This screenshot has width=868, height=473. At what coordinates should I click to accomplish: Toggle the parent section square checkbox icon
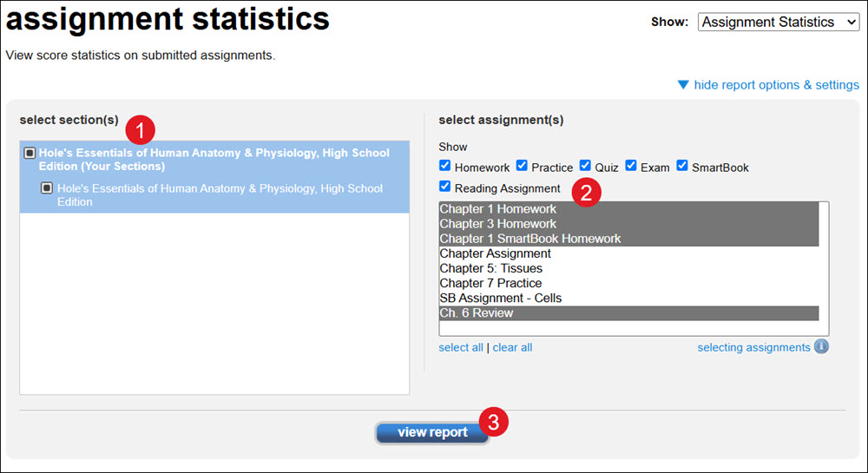(30, 153)
